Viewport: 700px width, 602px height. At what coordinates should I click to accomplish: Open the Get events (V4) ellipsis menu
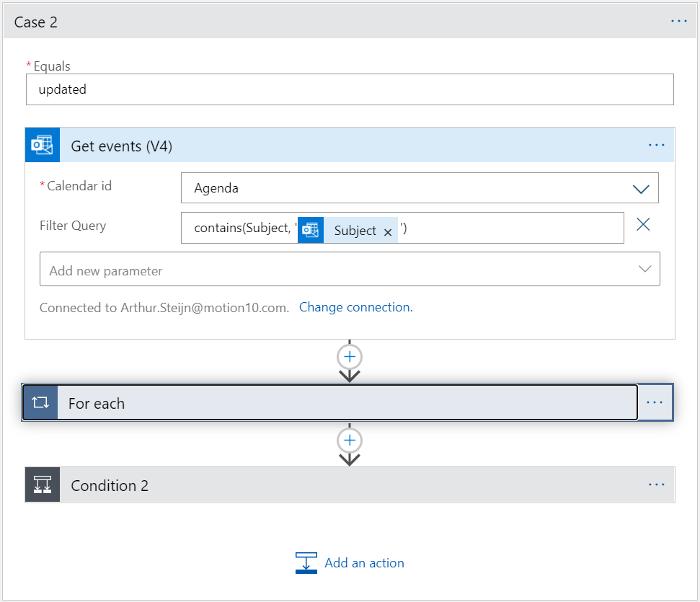pos(656,146)
